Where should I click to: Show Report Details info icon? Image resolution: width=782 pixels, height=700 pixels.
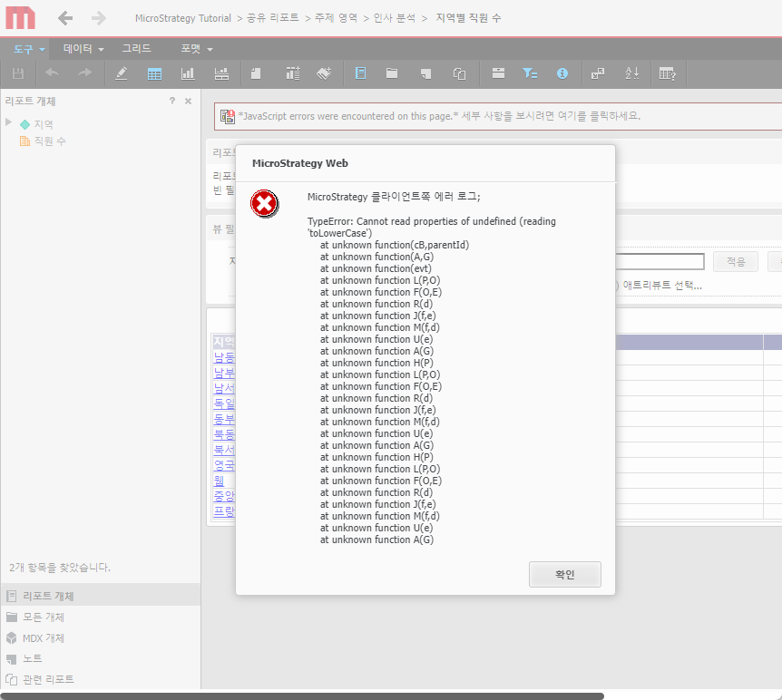coord(562,73)
